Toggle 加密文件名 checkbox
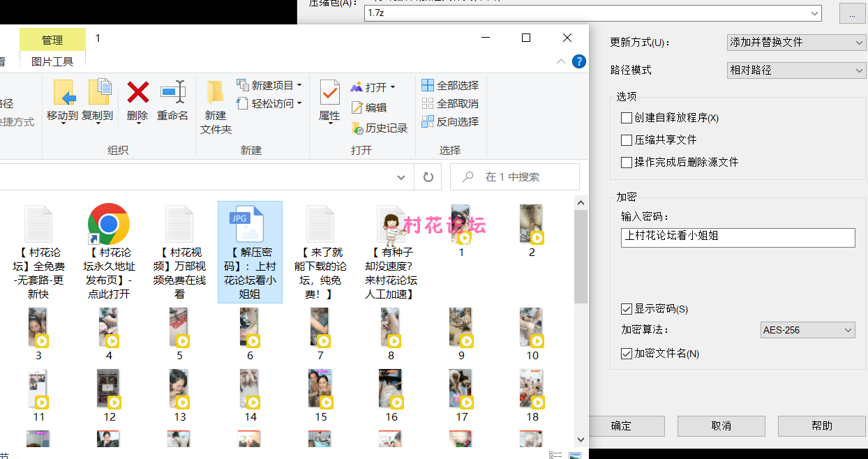 pos(627,354)
